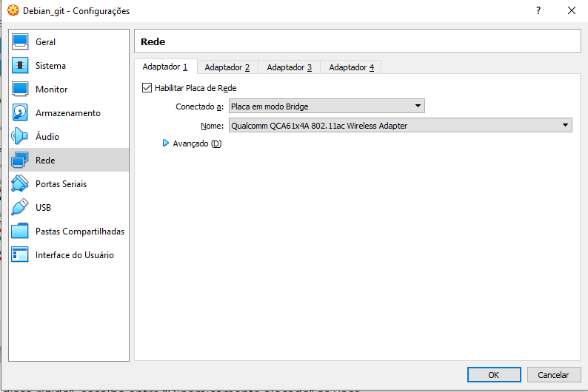Select Geral label in sidebar

45,42
